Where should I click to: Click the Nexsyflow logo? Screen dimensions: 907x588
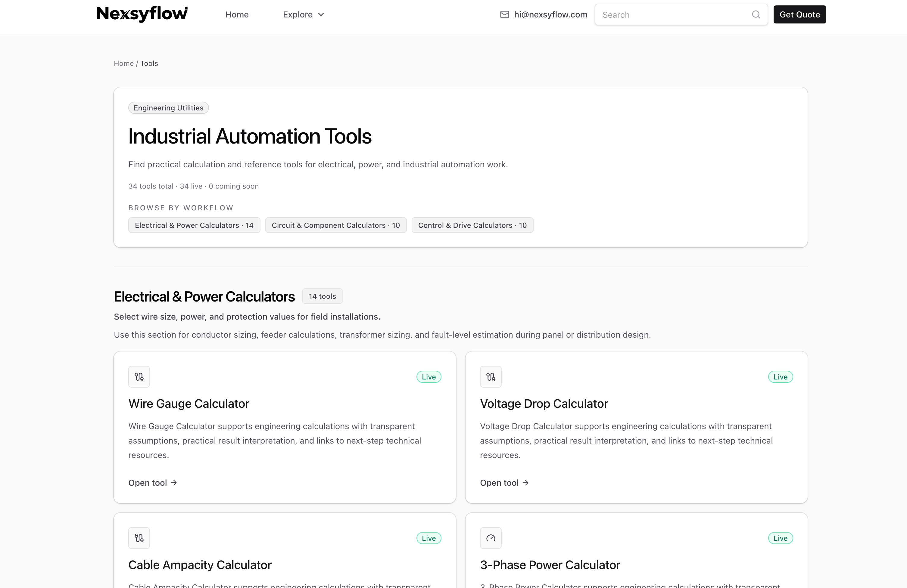[142, 14]
